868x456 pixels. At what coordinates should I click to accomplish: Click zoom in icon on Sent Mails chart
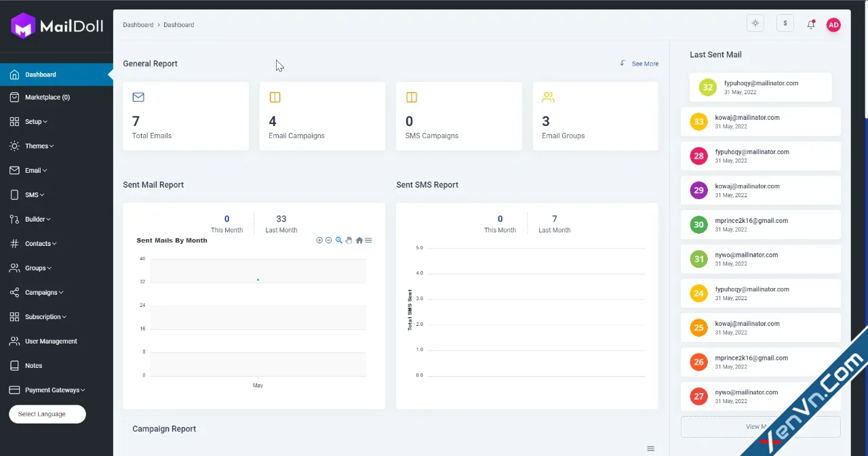click(319, 241)
